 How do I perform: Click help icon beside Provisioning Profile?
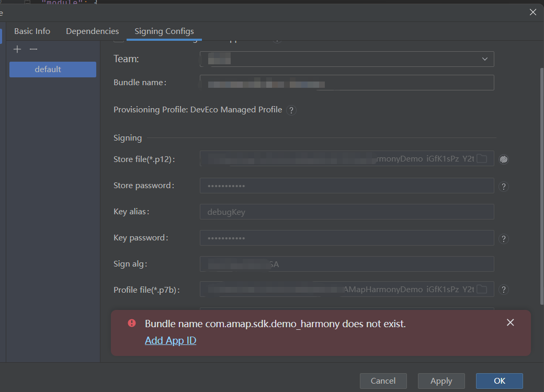(291, 110)
